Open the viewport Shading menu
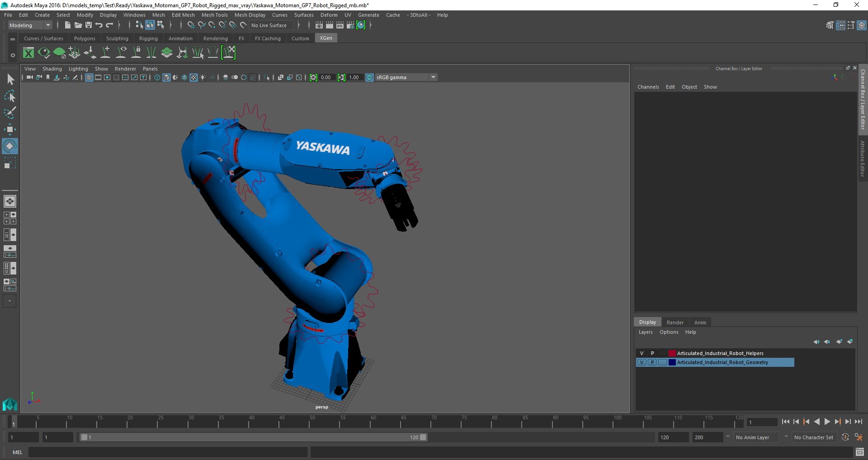This screenshot has width=868, height=460. point(52,69)
